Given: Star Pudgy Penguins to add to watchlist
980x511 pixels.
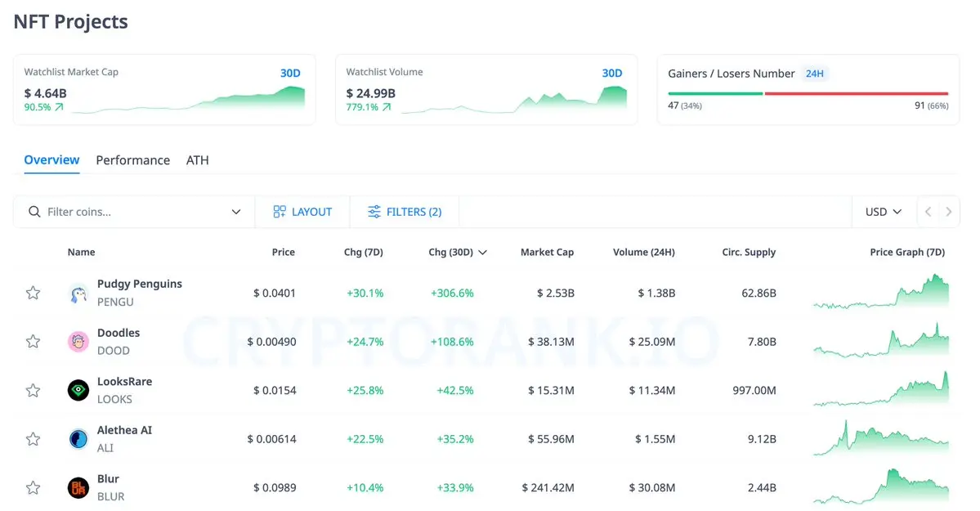Looking at the screenshot, I should [34, 293].
